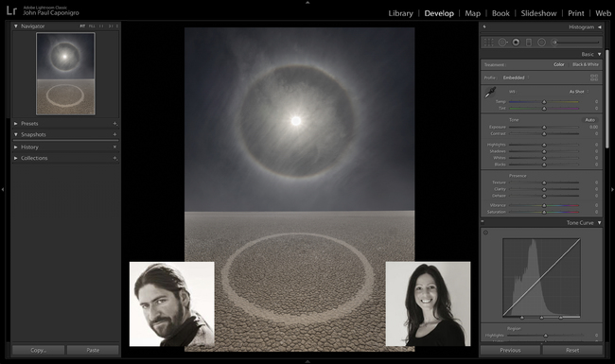The width and height of the screenshot is (615, 364).
Task: Select the Graduated Filter tool icon
Action: (529, 43)
